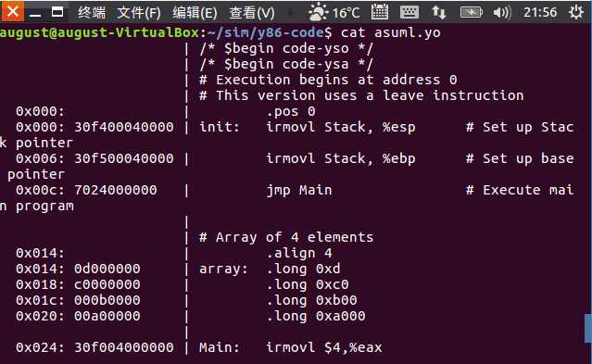Click the 'jmp Main' instruction line
Image resolution: width=592 pixels, height=364 pixels.
click(298, 190)
